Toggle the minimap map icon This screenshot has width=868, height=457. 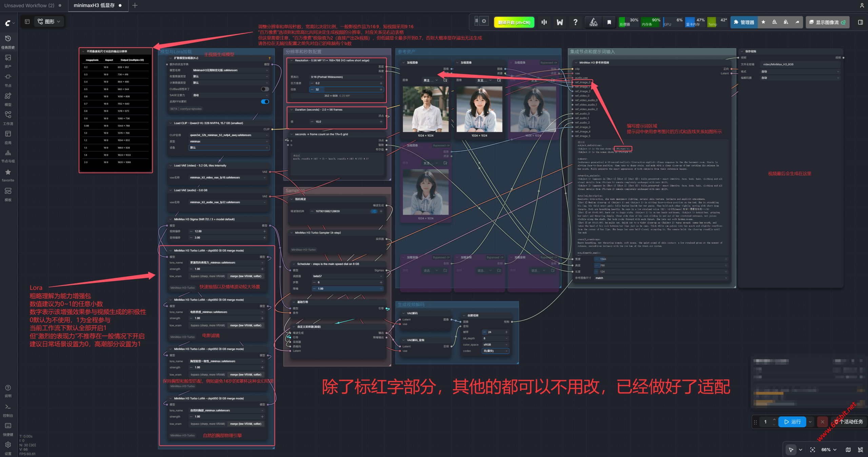point(848,450)
